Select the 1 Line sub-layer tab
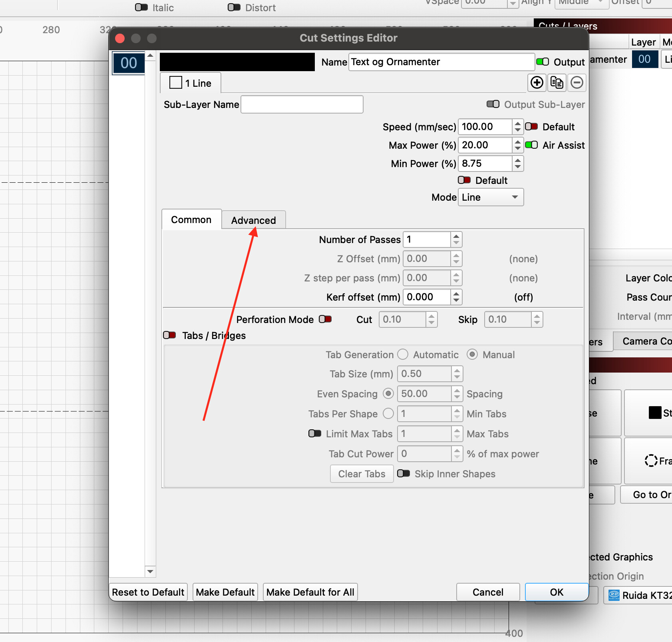 point(191,83)
